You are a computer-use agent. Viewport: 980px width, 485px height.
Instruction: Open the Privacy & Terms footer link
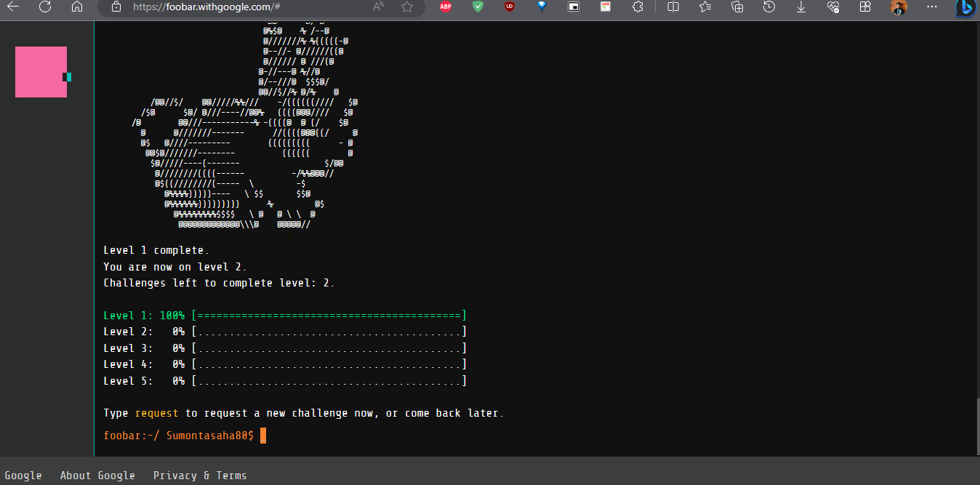[200, 476]
